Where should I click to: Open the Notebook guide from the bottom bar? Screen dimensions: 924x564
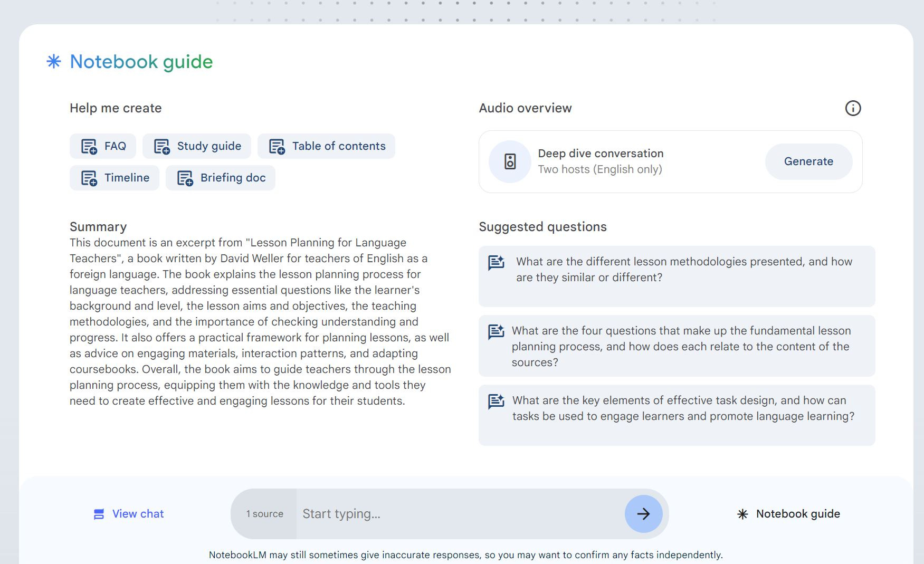point(788,513)
